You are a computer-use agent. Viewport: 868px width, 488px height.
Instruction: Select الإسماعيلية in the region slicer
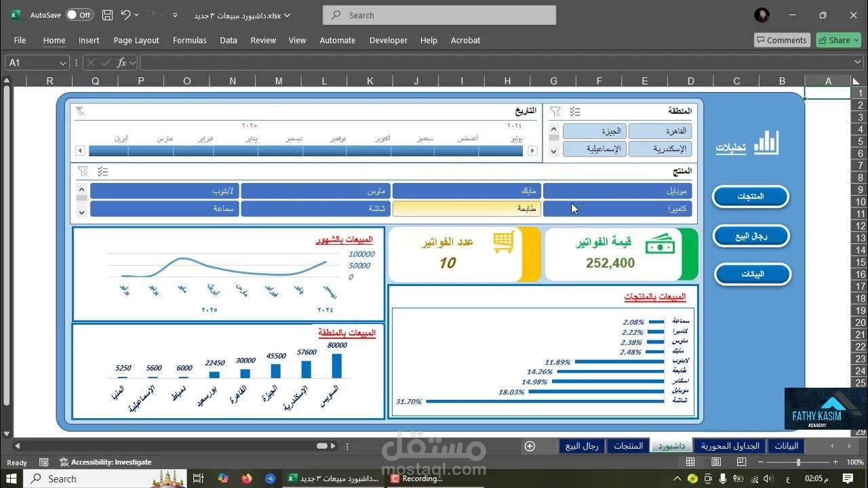tap(595, 148)
